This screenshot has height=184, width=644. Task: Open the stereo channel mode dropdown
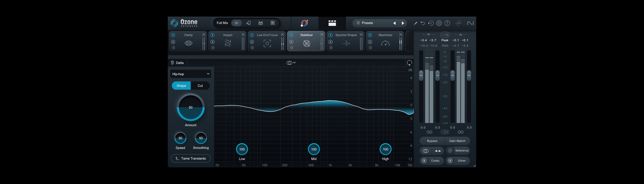click(x=291, y=63)
